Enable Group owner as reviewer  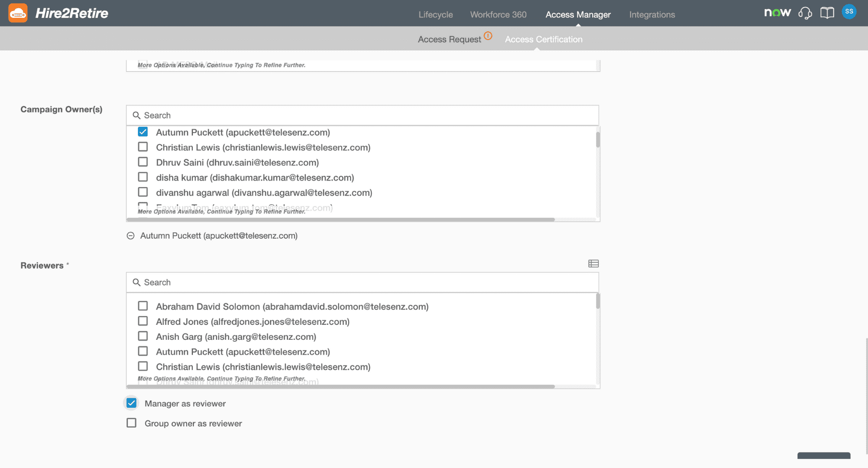(x=131, y=423)
